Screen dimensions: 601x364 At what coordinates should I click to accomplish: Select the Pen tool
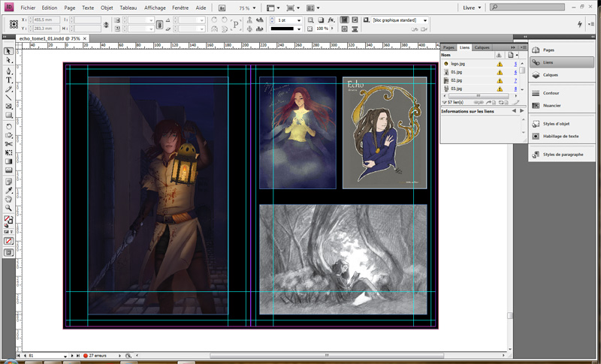(8, 71)
